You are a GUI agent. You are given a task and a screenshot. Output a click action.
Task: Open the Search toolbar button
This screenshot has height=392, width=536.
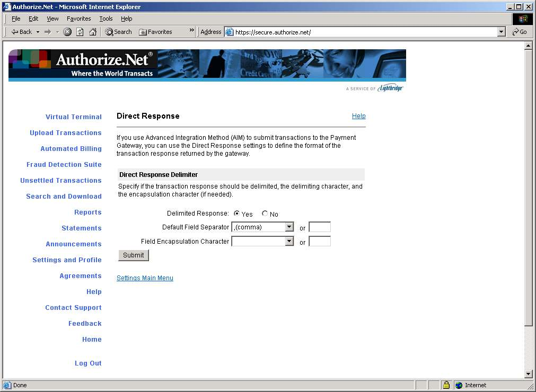click(118, 32)
